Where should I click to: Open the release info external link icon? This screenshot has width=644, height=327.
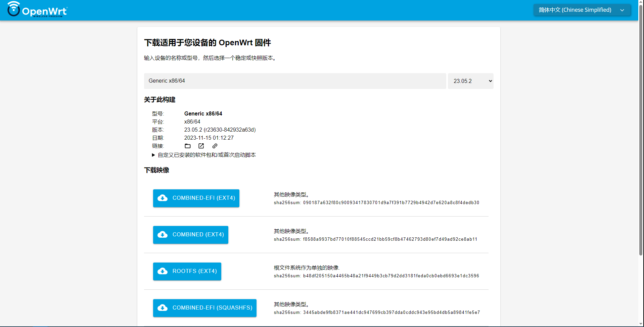pos(201,146)
